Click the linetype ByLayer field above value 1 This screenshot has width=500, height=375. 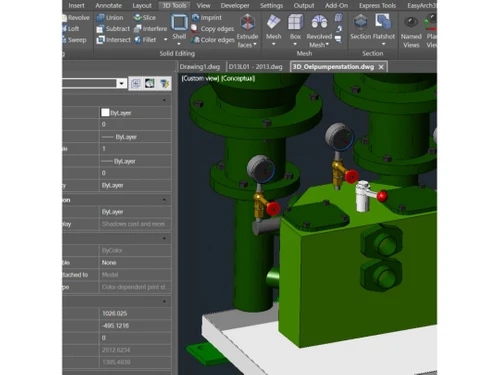[135, 137]
